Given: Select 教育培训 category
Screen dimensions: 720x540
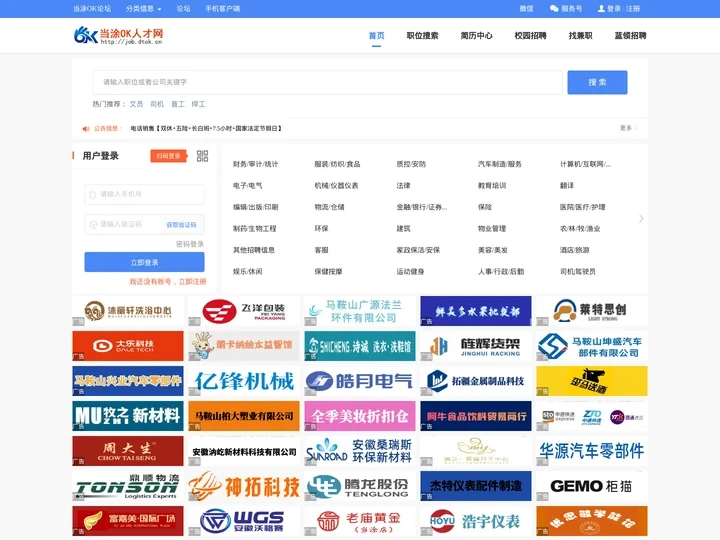Looking at the screenshot, I should (492, 186).
